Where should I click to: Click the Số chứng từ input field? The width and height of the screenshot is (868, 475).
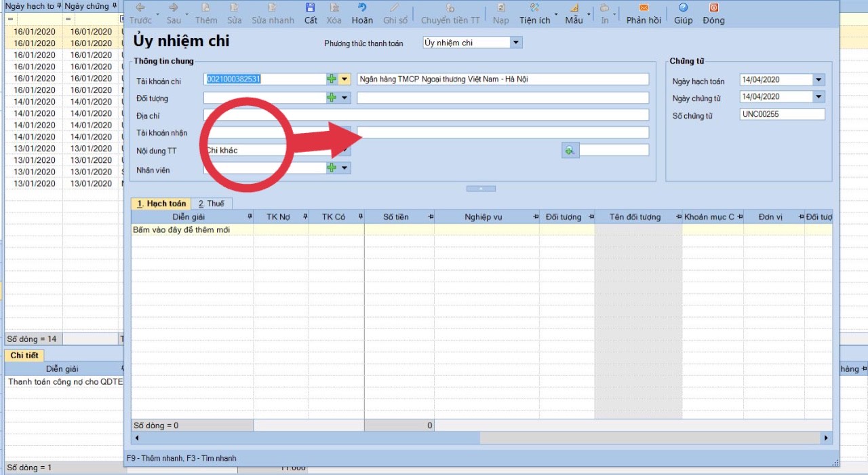(x=782, y=115)
